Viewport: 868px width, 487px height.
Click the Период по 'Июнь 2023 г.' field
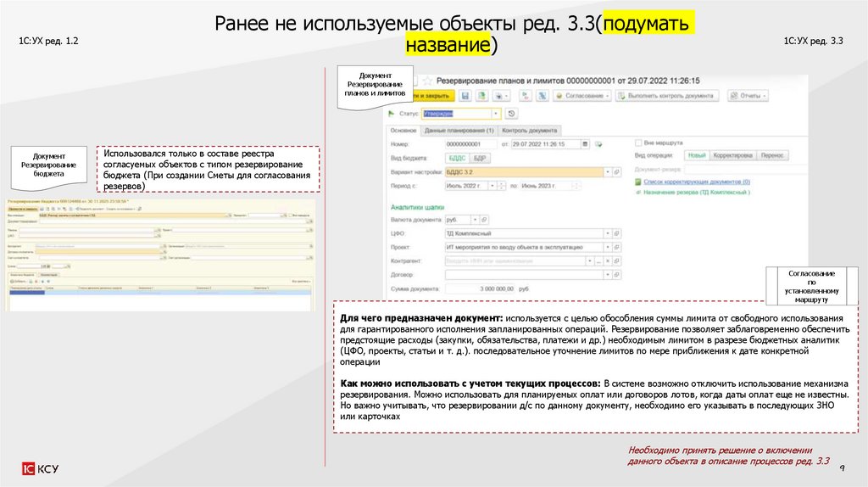(545, 186)
